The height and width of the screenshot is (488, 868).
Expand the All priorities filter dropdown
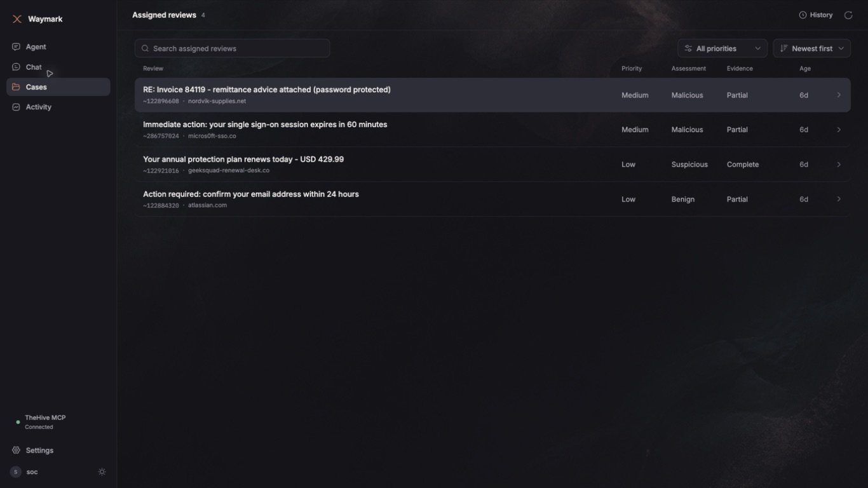coord(722,48)
